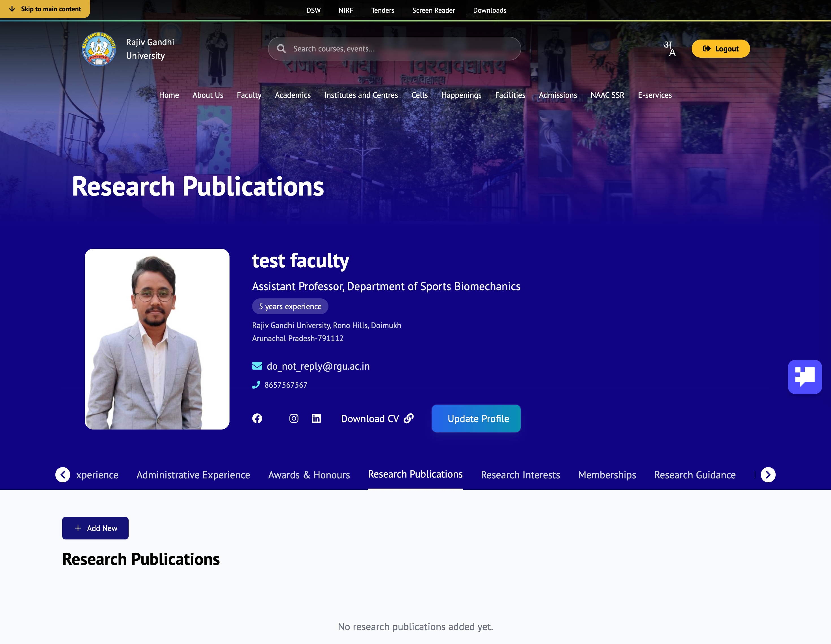Open the LinkedIn profile icon
The image size is (831, 644).
[x=316, y=419]
